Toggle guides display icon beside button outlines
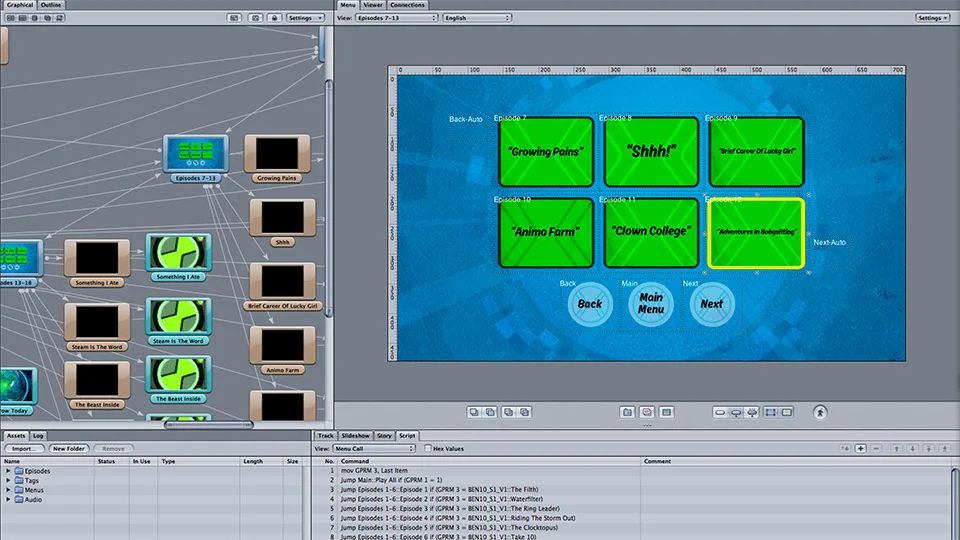The image size is (960, 540). pyautogui.click(x=787, y=412)
